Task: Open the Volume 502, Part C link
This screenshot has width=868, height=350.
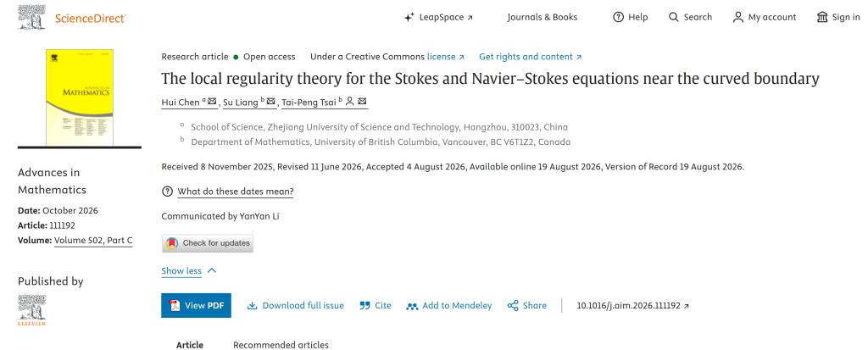Action: click(x=93, y=241)
